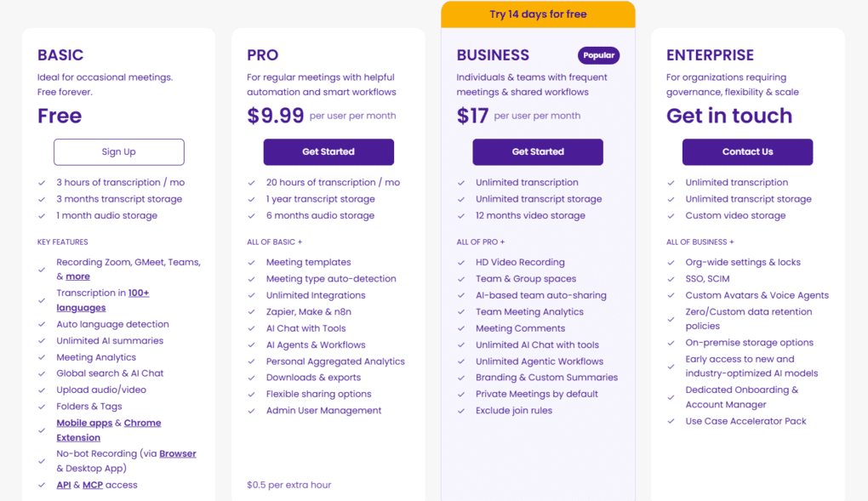Image resolution: width=868 pixels, height=501 pixels.
Task: Click the more link beside Recording Zoom, GMeet, Teams
Action: coord(77,276)
